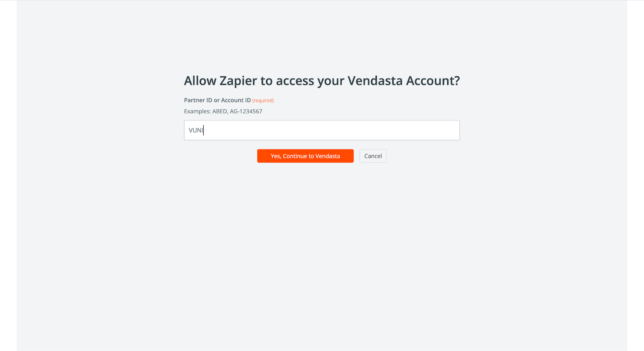644x351 pixels.
Task: Dismiss the authorization with Cancel
Action: point(373,156)
